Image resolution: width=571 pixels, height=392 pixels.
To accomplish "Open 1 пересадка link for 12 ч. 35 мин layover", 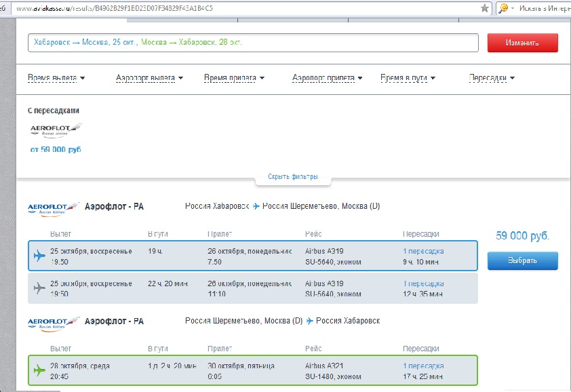I will pyautogui.click(x=423, y=283).
